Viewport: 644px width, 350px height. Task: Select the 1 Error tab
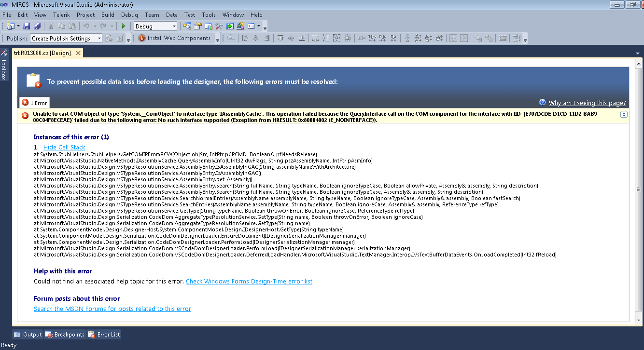coord(34,103)
